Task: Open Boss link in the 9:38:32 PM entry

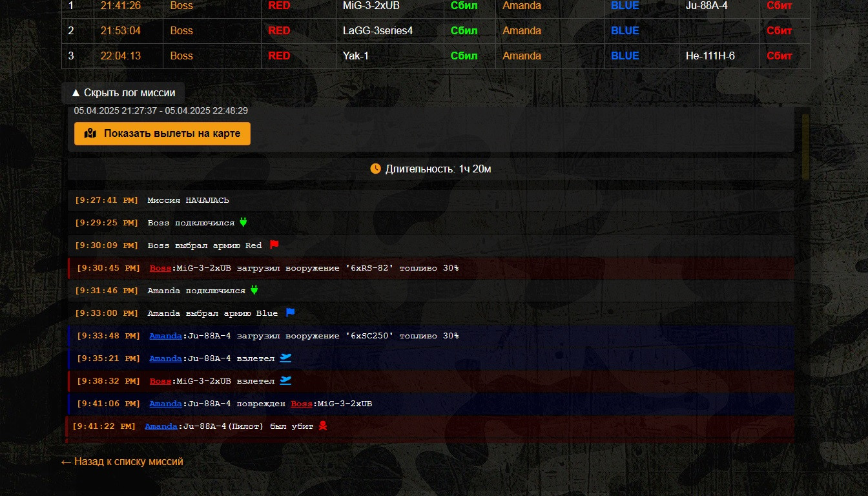Action: click(160, 381)
